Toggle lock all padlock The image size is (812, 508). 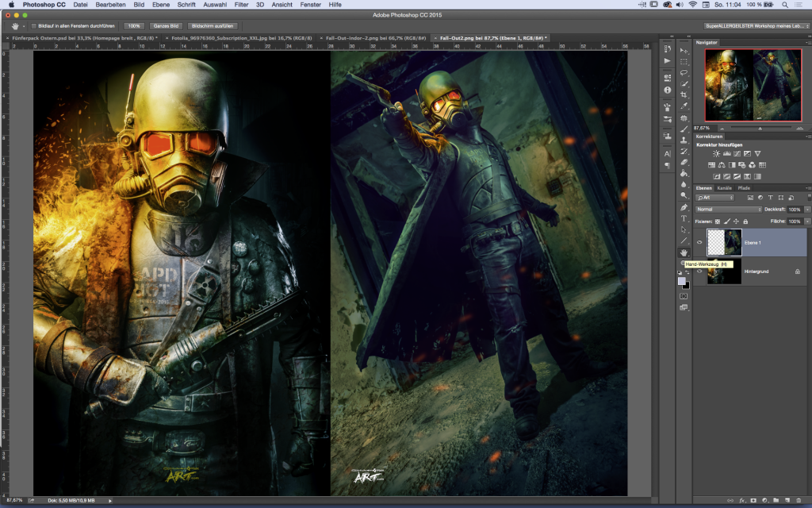745,221
